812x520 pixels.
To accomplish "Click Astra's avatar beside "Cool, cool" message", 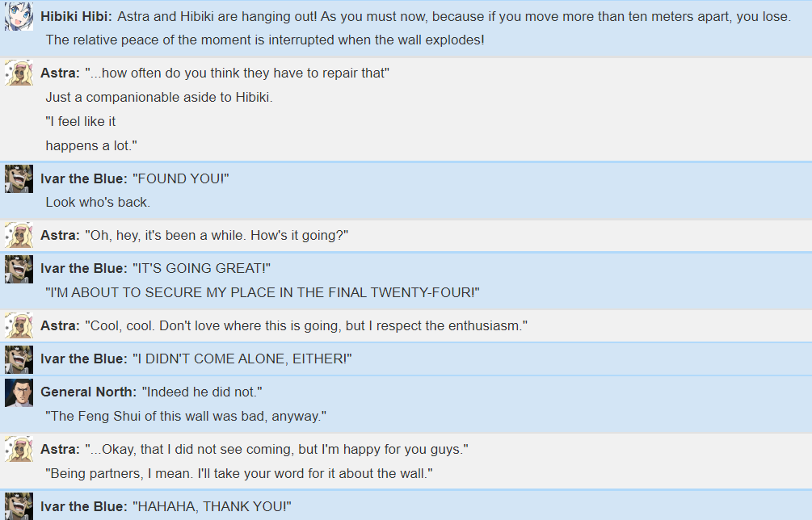I will point(19,326).
